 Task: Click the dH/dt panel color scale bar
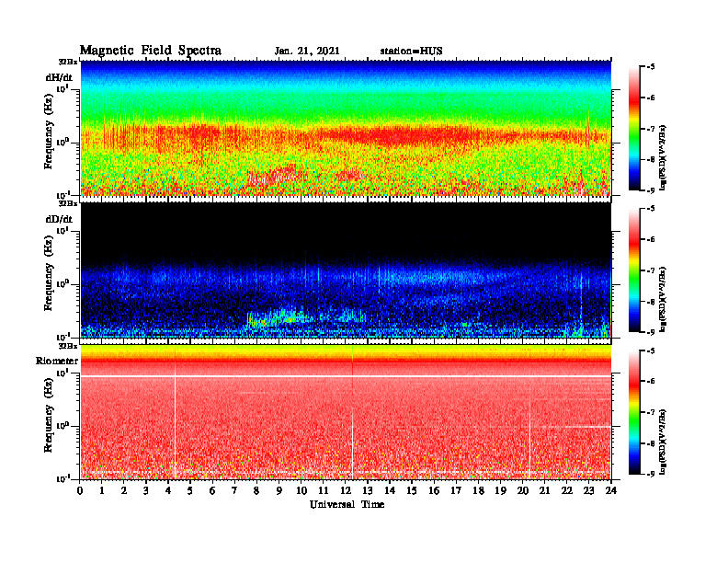click(x=634, y=129)
